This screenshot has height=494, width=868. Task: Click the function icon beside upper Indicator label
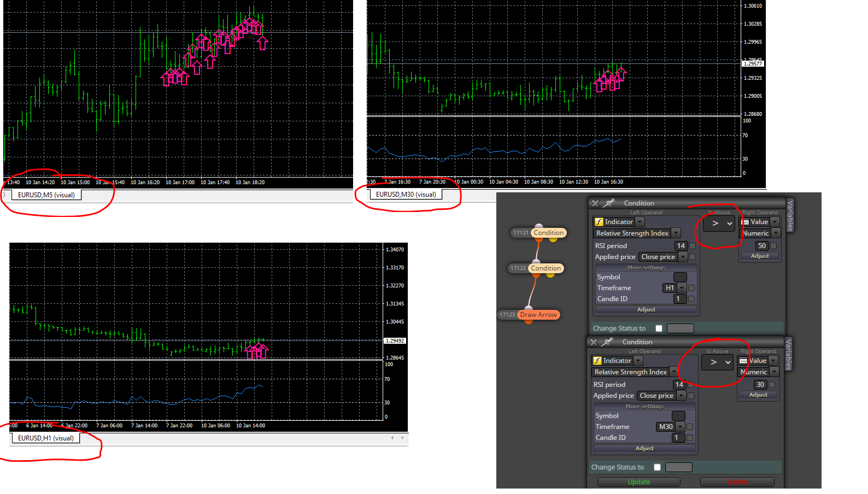599,222
